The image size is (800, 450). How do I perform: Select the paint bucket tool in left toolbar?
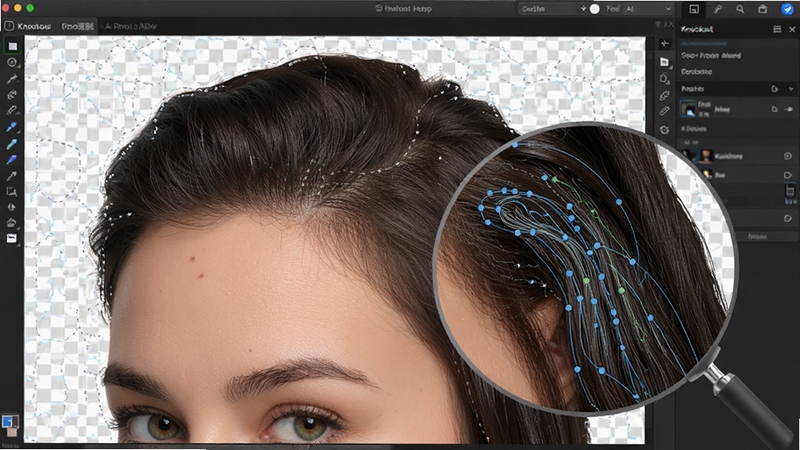click(12, 222)
